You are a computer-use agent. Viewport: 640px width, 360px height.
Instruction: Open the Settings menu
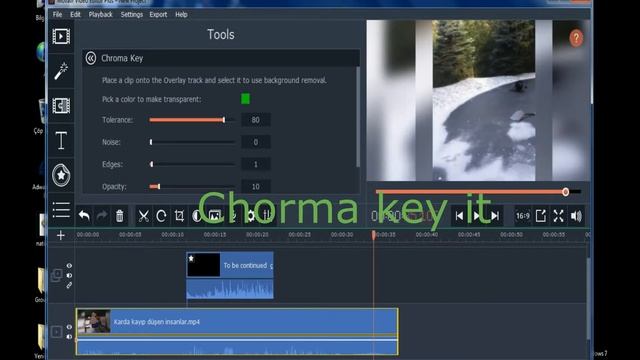tap(131, 14)
